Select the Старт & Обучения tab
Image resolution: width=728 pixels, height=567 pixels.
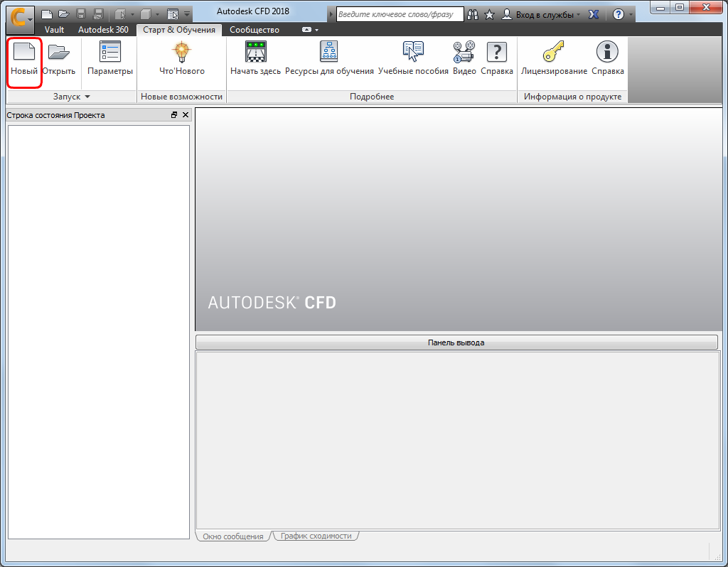click(178, 30)
